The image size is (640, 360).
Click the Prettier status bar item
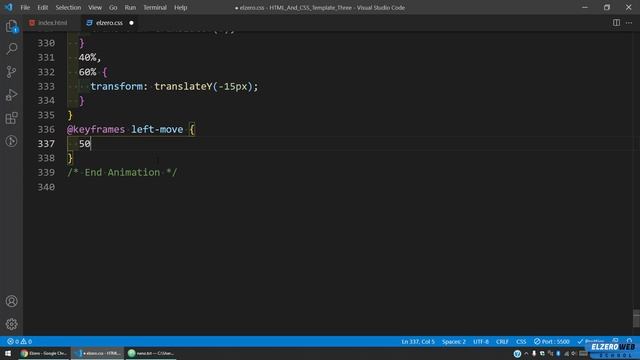(591, 341)
